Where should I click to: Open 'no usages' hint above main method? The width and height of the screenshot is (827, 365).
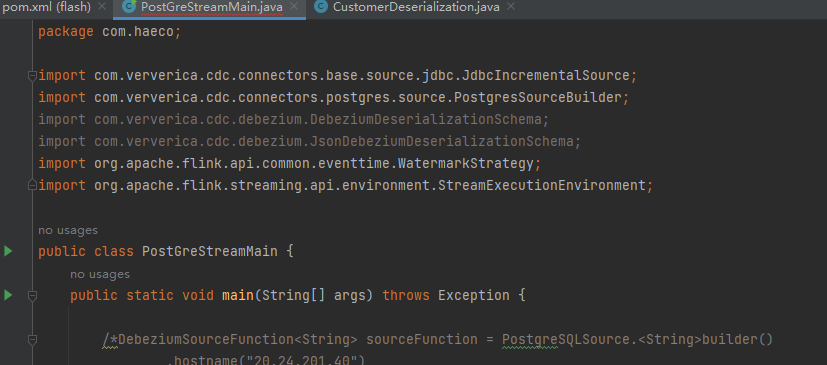pyautogui.click(x=100, y=274)
